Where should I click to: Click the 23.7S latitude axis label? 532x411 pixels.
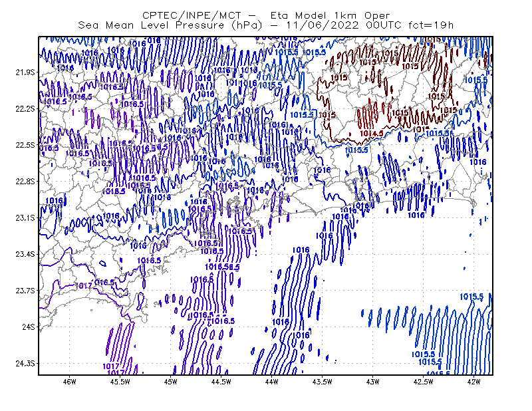click(25, 291)
